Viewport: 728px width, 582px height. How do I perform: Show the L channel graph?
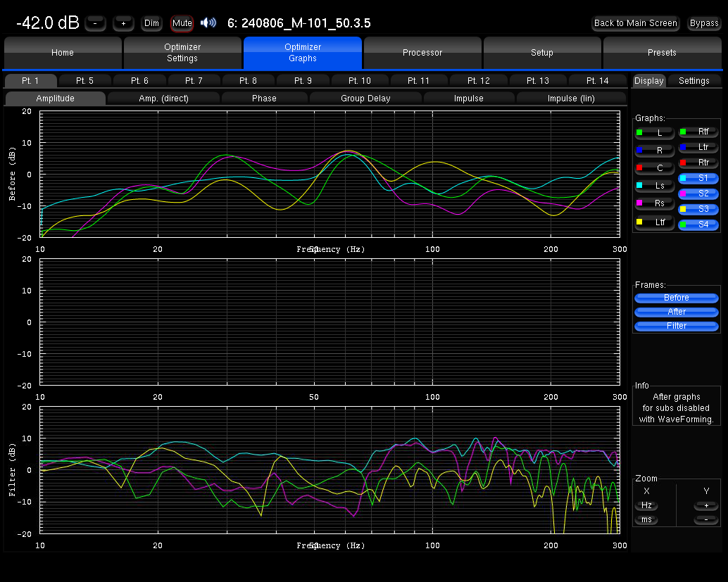click(x=655, y=132)
